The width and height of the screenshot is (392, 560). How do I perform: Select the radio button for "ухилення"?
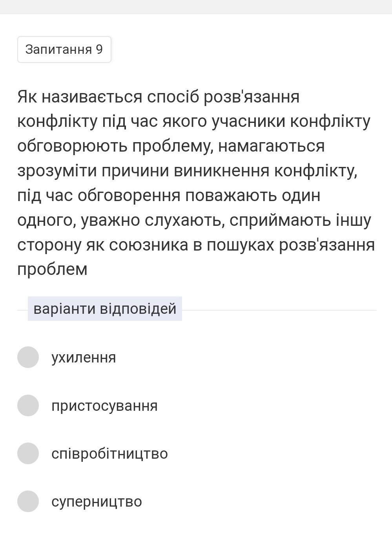(x=28, y=357)
